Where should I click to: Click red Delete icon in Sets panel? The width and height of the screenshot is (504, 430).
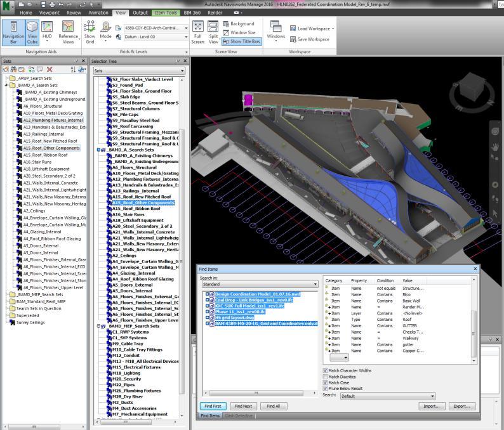coord(50,69)
